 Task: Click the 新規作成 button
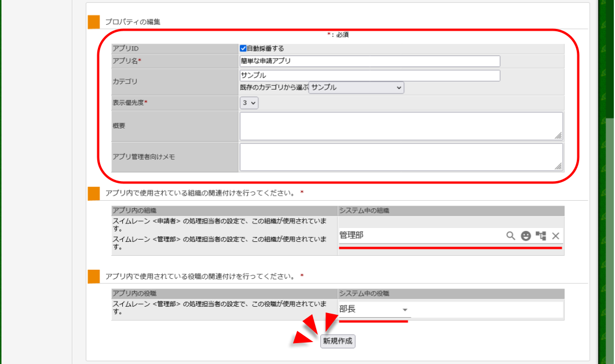pyautogui.click(x=338, y=341)
